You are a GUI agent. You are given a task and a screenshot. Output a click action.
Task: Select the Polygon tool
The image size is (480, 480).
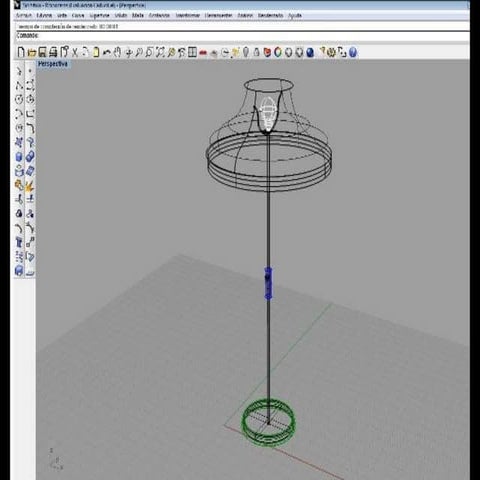tap(19, 128)
